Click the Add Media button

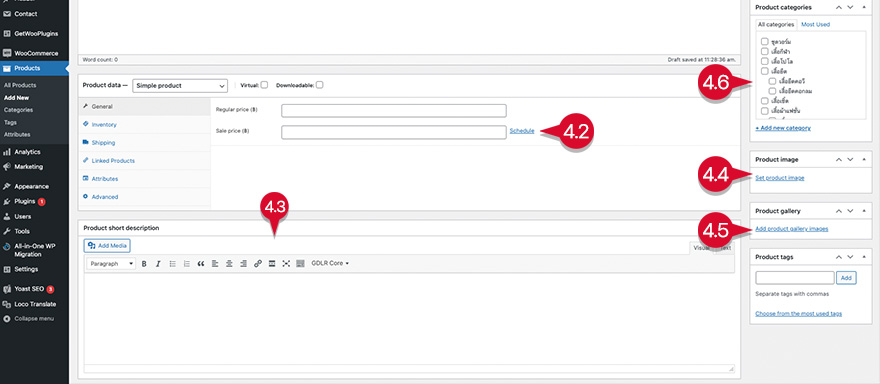(107, 245)
